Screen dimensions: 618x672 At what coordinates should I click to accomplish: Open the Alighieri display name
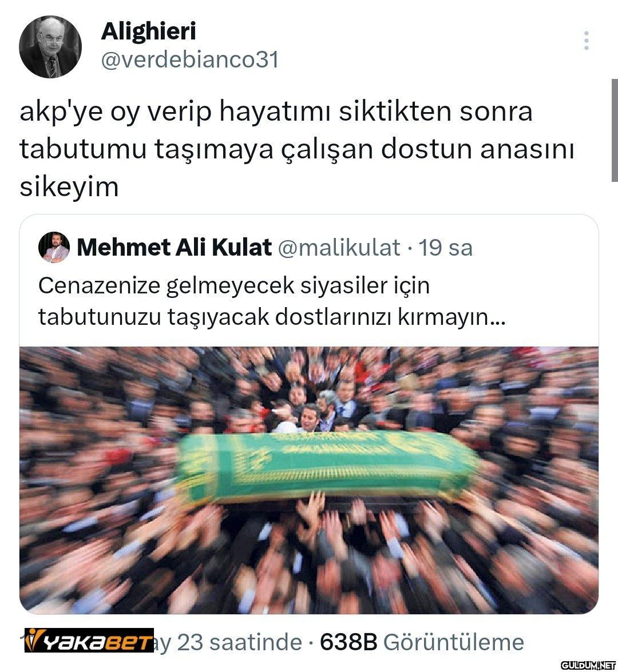[x=149, y=31]
